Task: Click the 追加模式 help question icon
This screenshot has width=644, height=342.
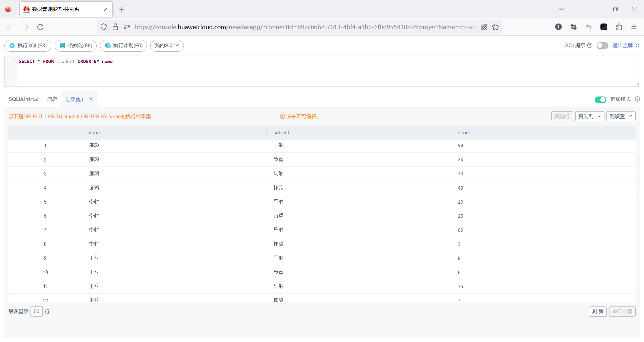Action: tap(638, 99)
